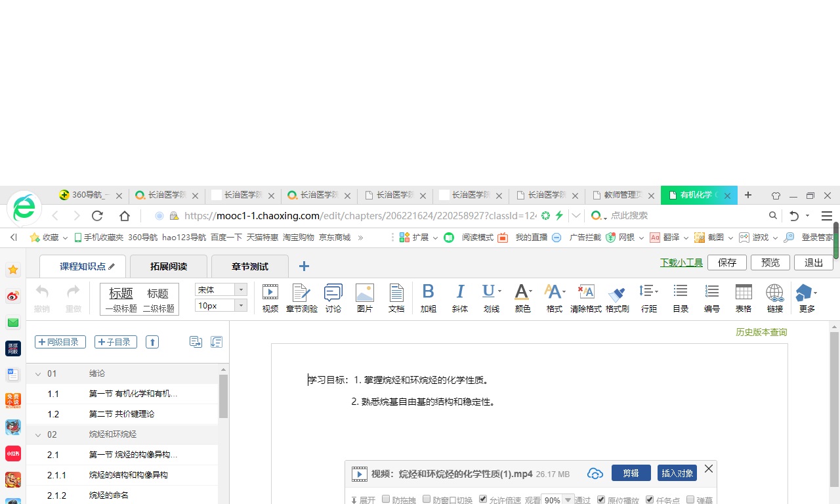Enable the 防拖拽 checkbox
Image resolution: width=840 pixels, height=504 pixels.
[386, 499]
